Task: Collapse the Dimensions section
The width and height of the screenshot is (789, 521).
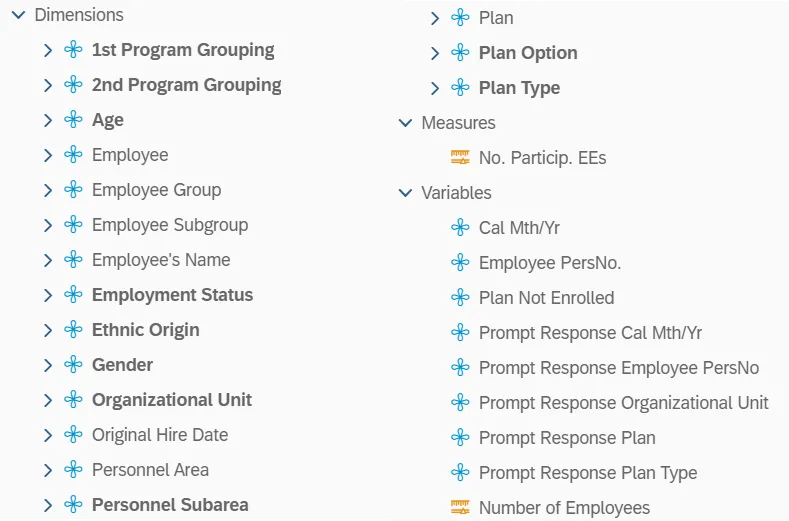Action: coord(18,15)
